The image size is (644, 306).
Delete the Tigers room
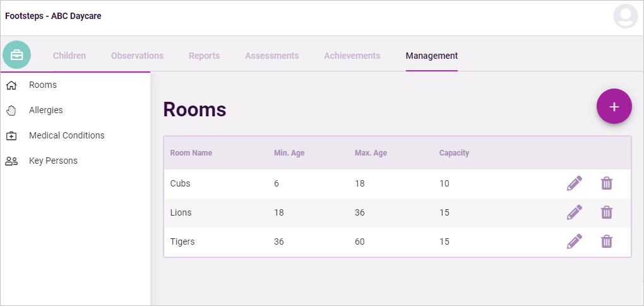607,242
